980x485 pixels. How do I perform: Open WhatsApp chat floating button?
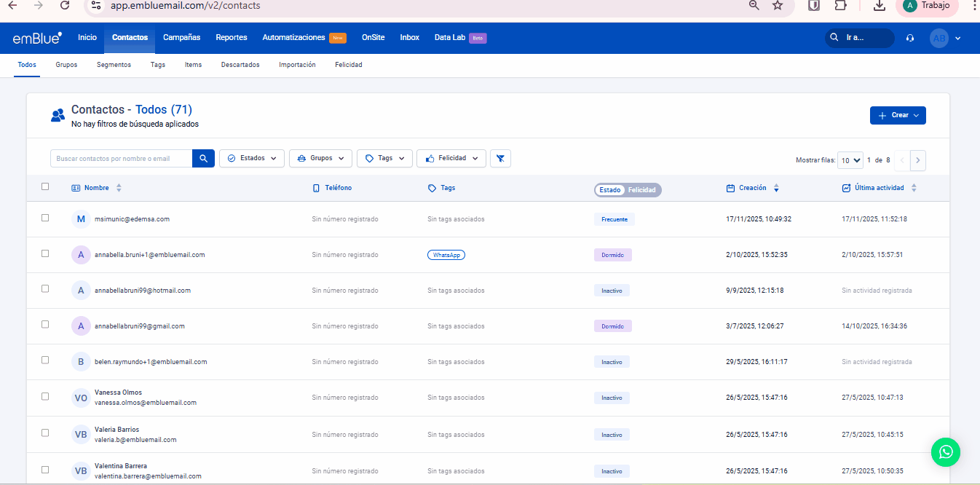click(x=945, y=452)
